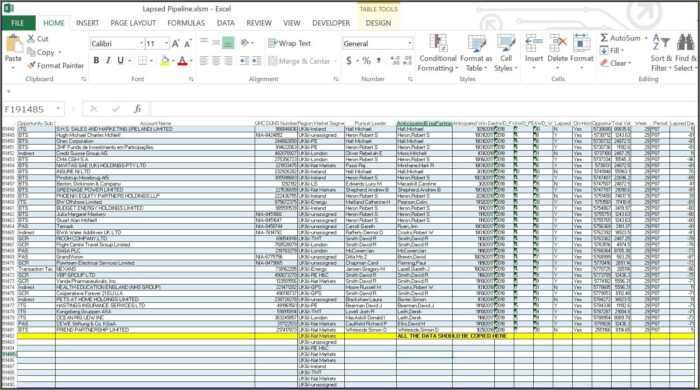The image size is (700, 390).
Task: Open the Table Tools DESIGN tab
Action: 378,23
